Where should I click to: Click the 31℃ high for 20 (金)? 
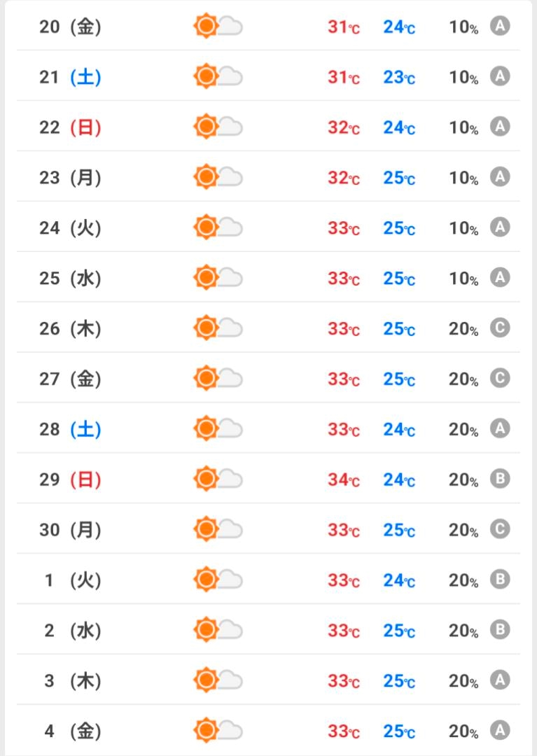[343, 27]
